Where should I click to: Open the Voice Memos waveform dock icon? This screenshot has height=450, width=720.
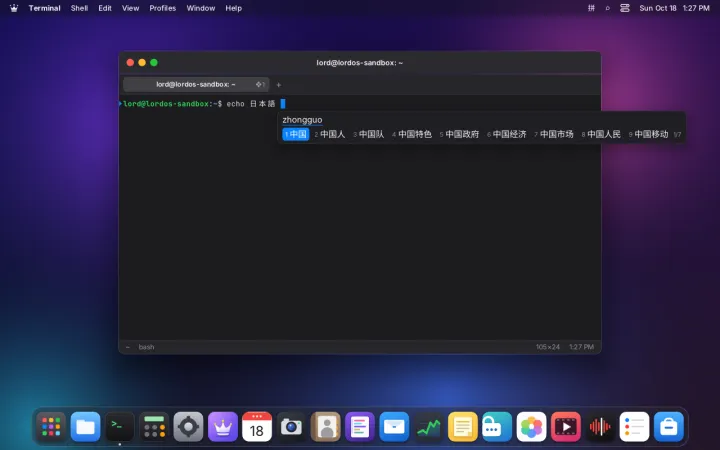(x=600, y=427)
